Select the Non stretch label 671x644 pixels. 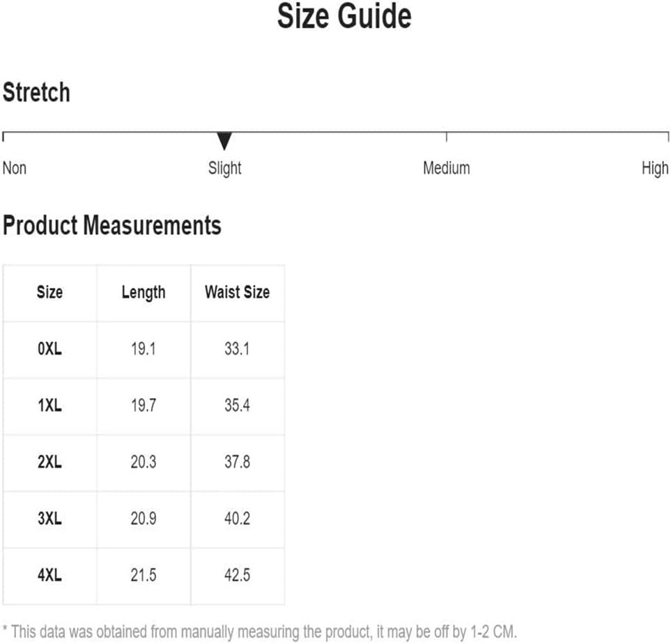[x=15, y=168]
